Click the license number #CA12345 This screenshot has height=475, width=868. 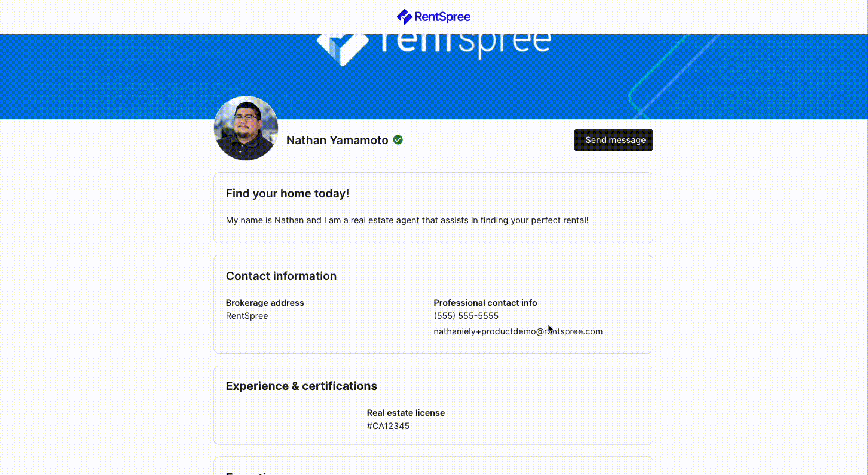(388, 426)
